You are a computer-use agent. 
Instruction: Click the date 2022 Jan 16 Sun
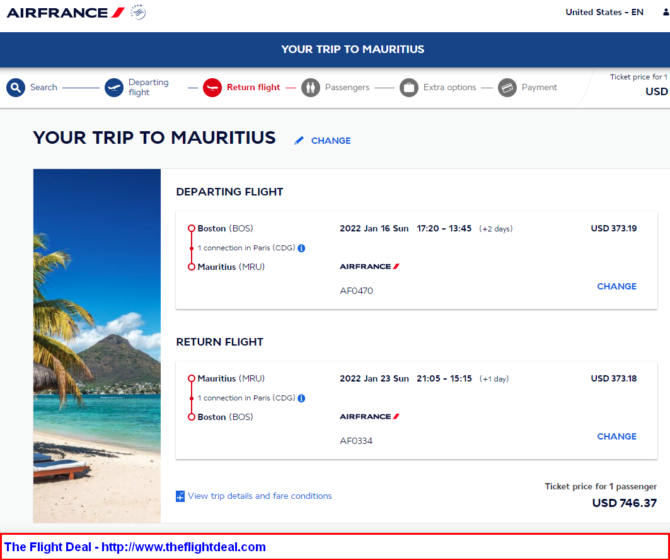point(374,229)
